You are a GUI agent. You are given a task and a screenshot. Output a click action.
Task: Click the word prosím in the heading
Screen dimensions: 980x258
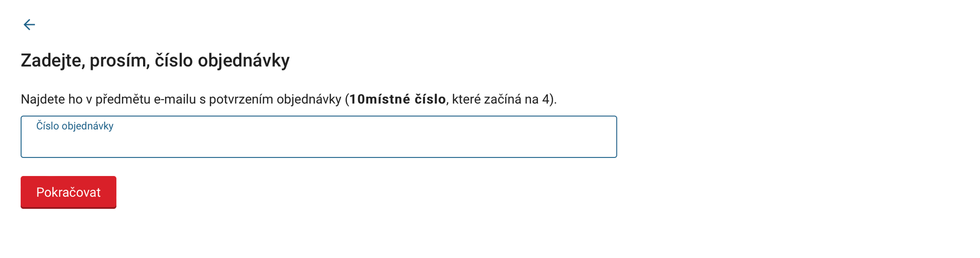point(120,60)
